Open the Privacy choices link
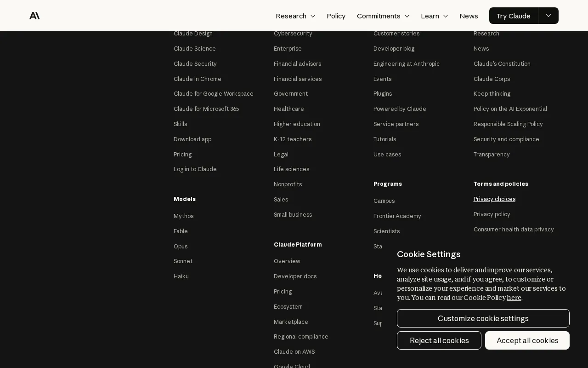588x368 pixels. [494, 199]
